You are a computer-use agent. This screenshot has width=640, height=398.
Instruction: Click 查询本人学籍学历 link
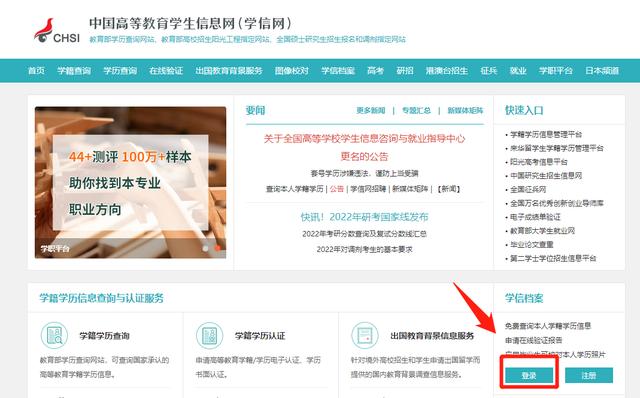click(295, 189)
